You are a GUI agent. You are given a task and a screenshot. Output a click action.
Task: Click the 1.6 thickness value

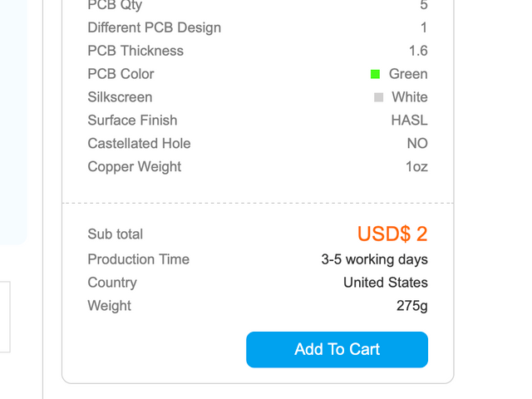[418, 51]
